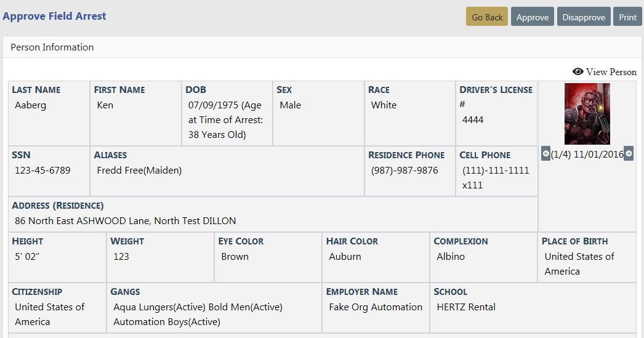Select employer name Fake Org Automation
Screen dimensions: 644x338
point(376,307)
